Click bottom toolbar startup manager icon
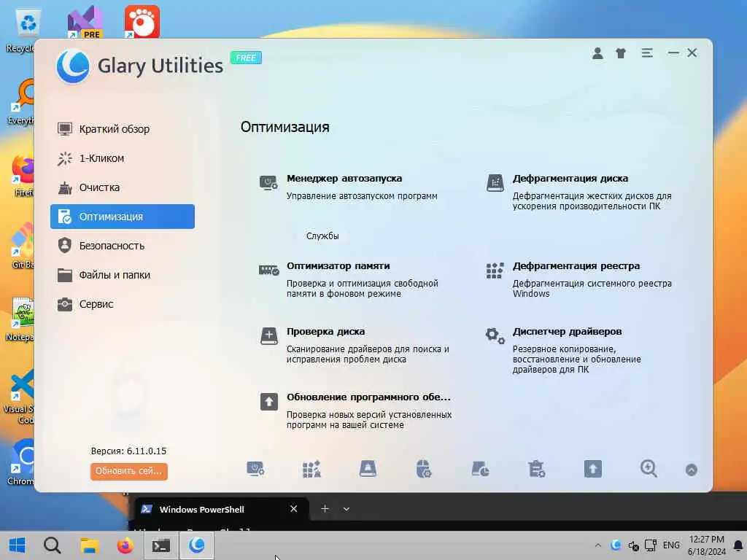 pos(256,469)
